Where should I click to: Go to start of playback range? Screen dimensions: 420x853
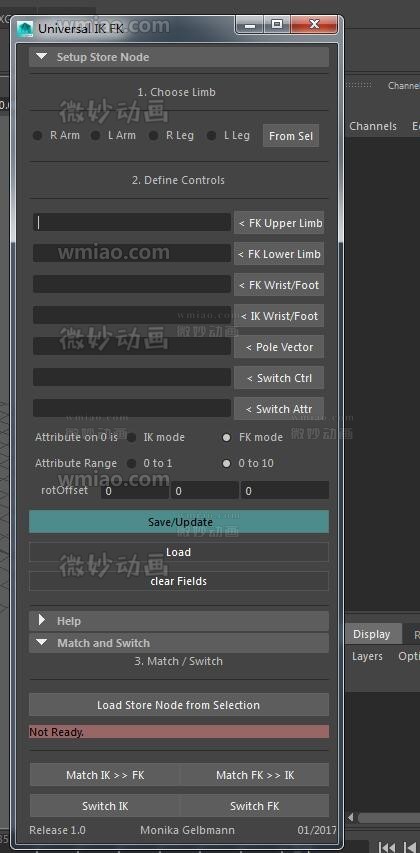click(x=386, y=846)
